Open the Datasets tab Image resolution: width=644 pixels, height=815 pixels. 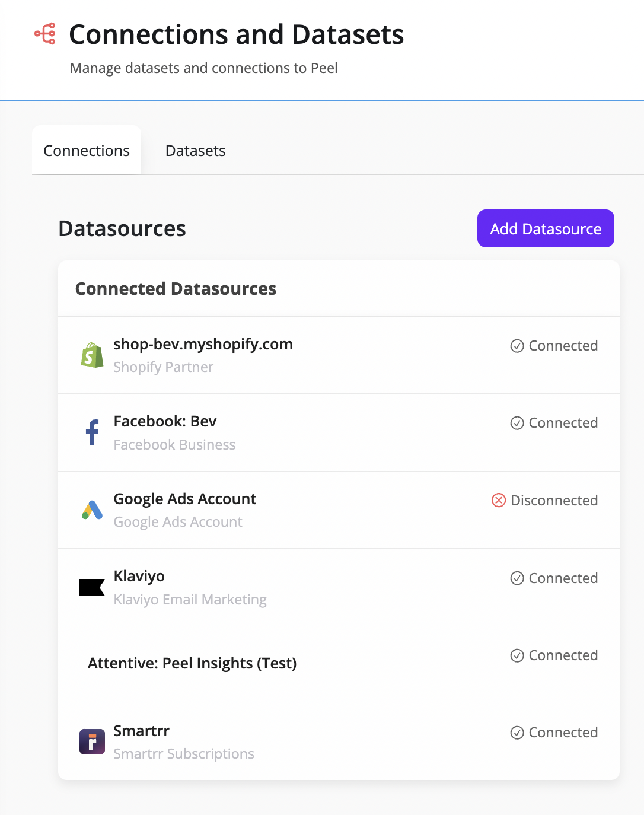coord(196,151)
